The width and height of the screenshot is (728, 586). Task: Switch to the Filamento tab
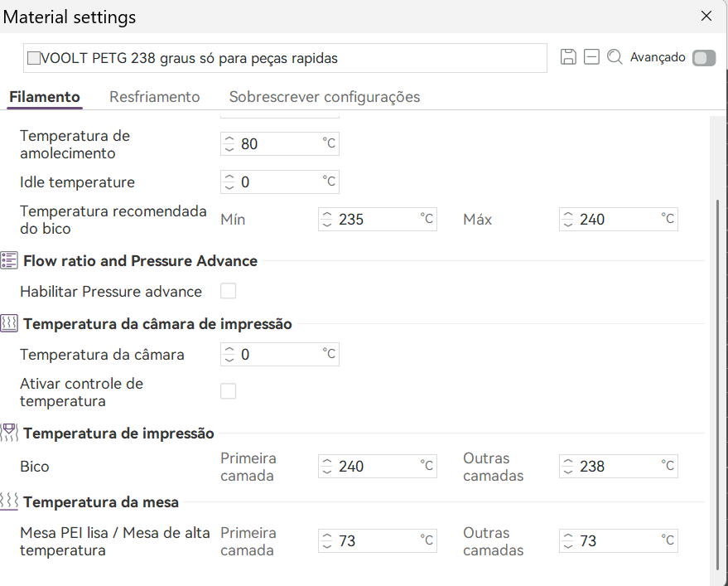point(45,97)
